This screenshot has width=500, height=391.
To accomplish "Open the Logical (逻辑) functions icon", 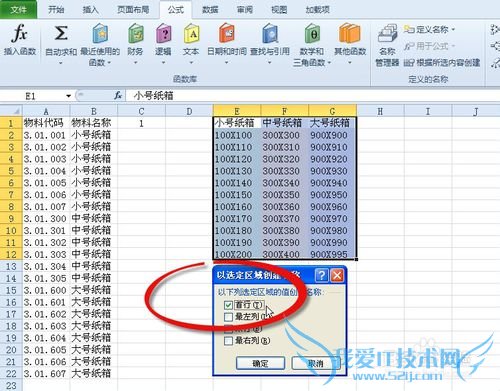I will pyautogui.click(x=163, y=33).
